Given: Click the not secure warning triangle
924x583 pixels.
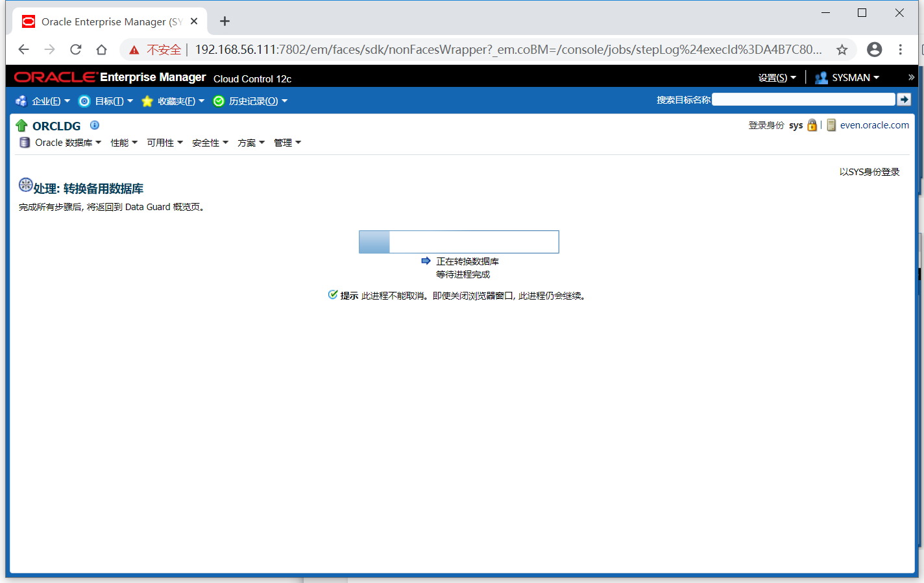Looking at the screenshot, I should [134, 50].
